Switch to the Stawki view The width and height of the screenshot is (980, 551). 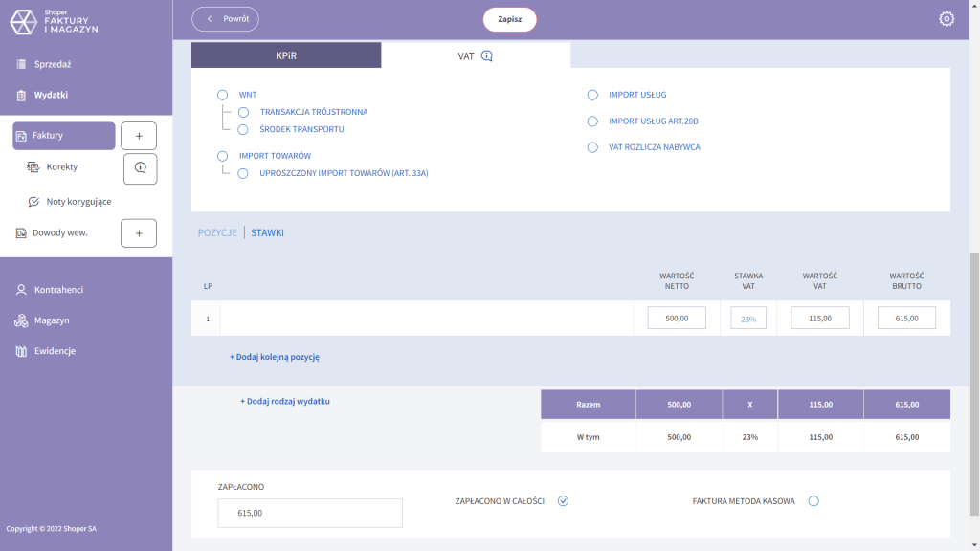coord(267,233)
